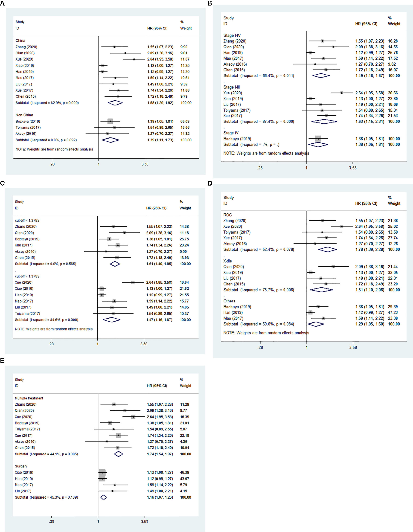Select the 'Non-China' subgroup heading
The height and width of the screenshot is (532, 413).
[24, 115]
